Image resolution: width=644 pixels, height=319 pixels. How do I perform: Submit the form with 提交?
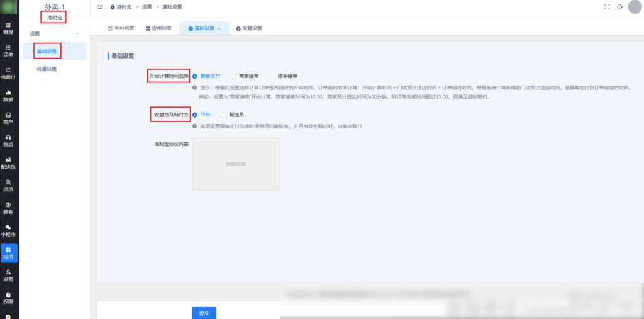pyautogui.click(x=204, y=313)
